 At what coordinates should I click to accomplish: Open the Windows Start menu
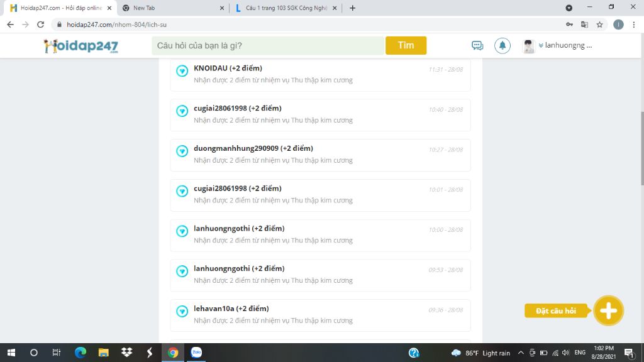[x=11, y=353]
